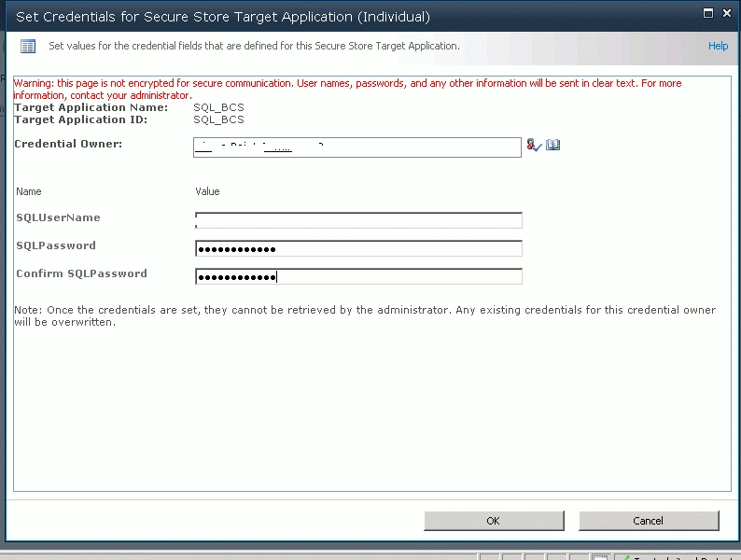Close the Set Credentials dialog
Image resolution: width=741 pixels, height=560 pixels.
tap(727, 13)
